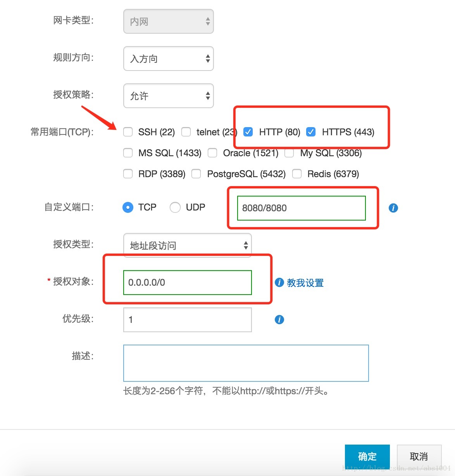Enable the SSH (22) checkbox
The width and height of the screenshot is (455, 476).
(128, 132)
